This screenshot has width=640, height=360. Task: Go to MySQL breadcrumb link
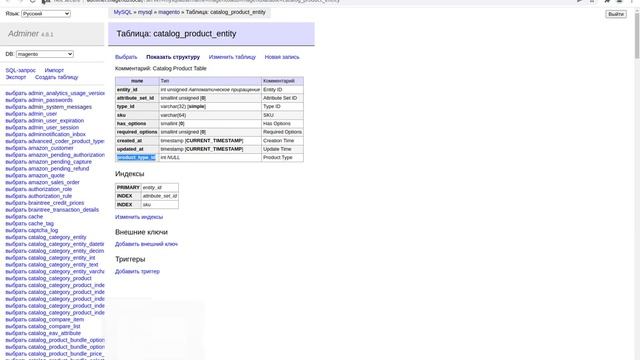click(122, 12)
